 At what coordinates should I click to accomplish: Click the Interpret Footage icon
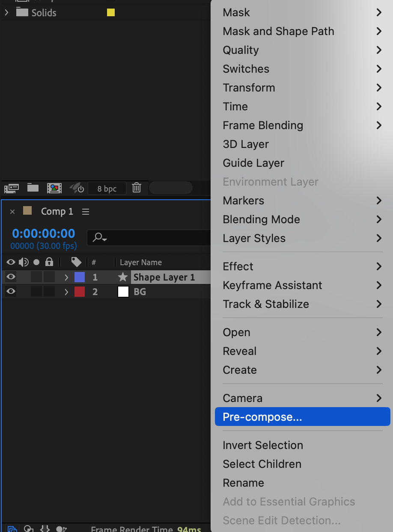tap(12, 188)
